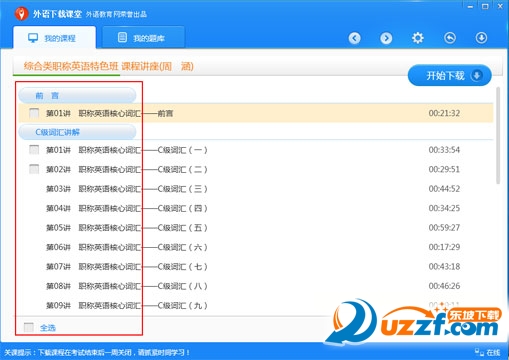Toggle the 全选 select-all checkbox
The width and height of the screenshot is (509, 360).
[29, 327]
